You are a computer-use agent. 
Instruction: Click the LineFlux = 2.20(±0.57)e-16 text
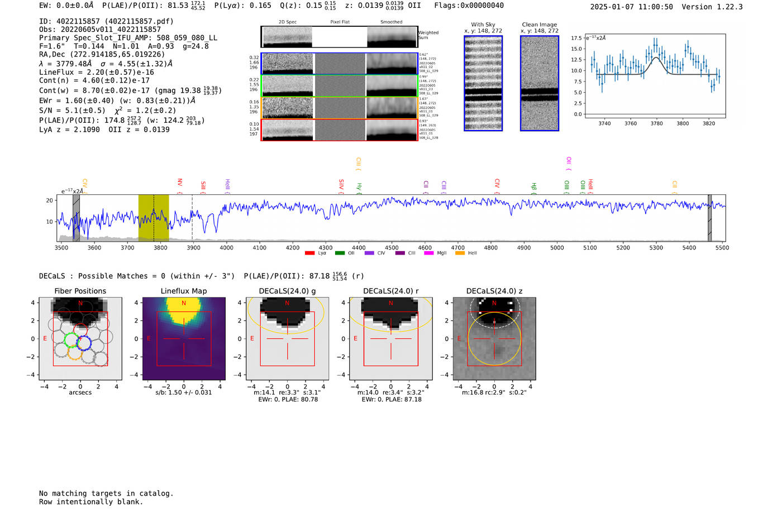(97, 72)
